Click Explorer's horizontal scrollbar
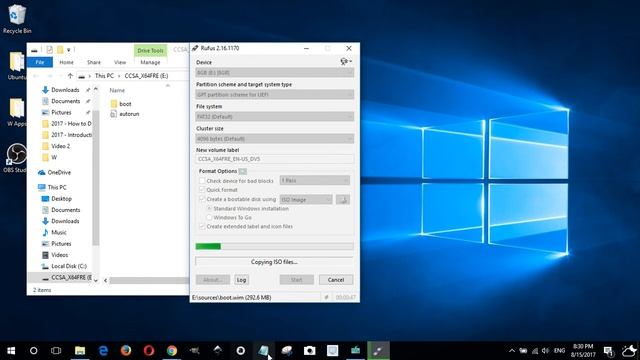640x360 pixels. pyautogui.click(x=149, y=280)
